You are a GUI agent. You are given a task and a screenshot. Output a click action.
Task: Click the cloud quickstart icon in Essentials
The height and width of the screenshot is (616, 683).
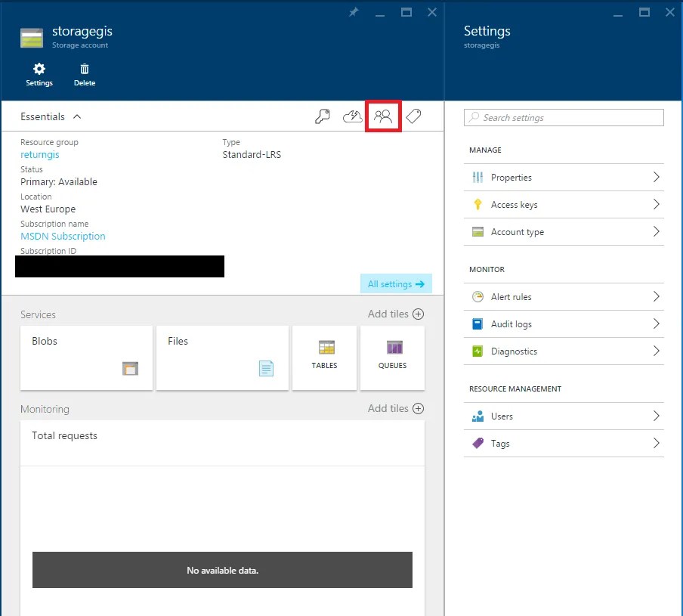pos(352,116)
